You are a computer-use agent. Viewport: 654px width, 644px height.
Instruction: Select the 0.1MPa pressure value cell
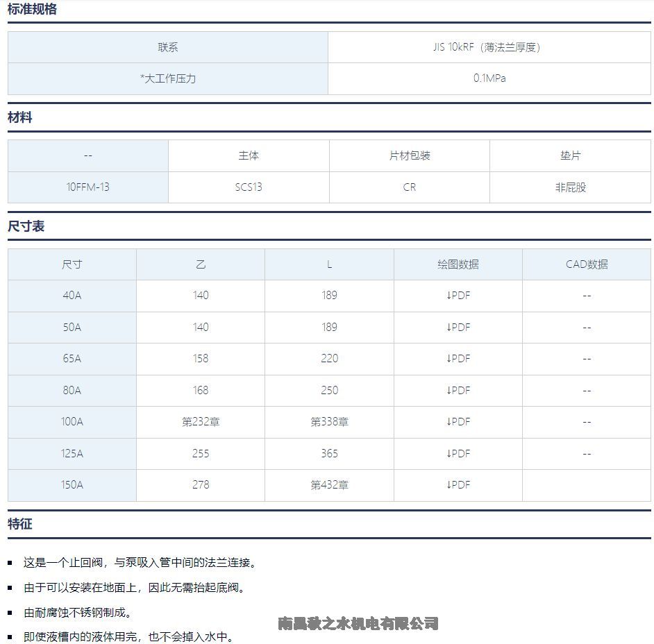point(489,78)
